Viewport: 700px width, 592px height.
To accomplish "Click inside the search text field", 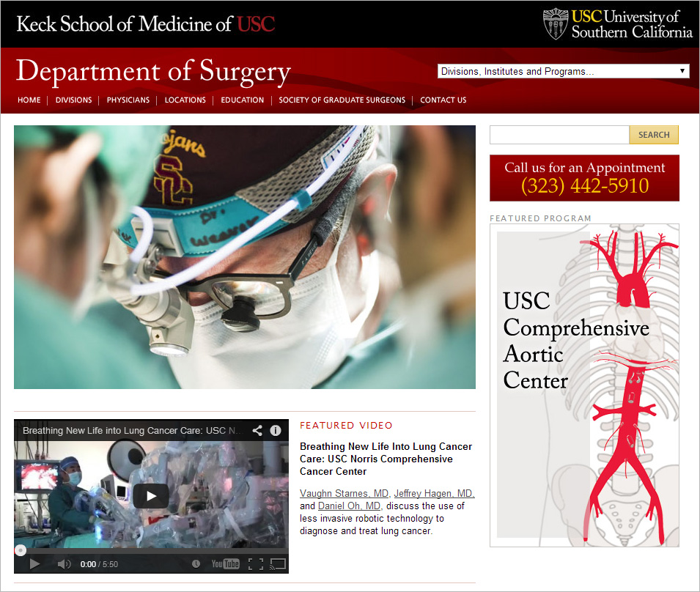I will coord(559,135).
